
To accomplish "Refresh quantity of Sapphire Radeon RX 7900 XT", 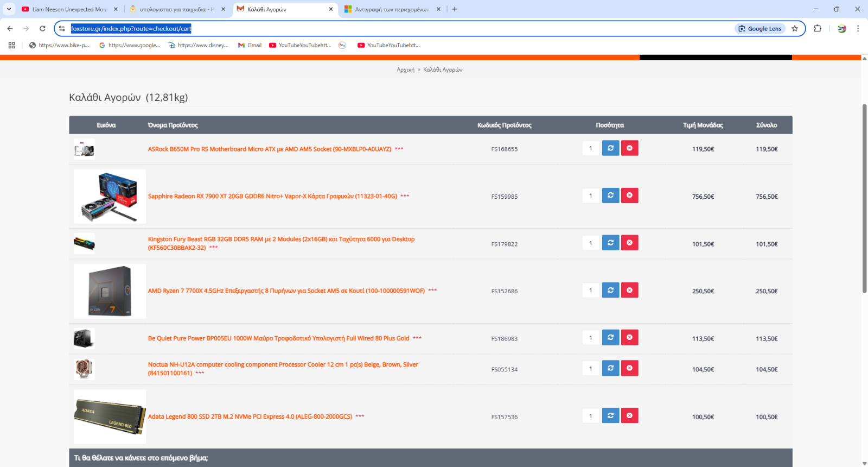I will tap(610, 195).
